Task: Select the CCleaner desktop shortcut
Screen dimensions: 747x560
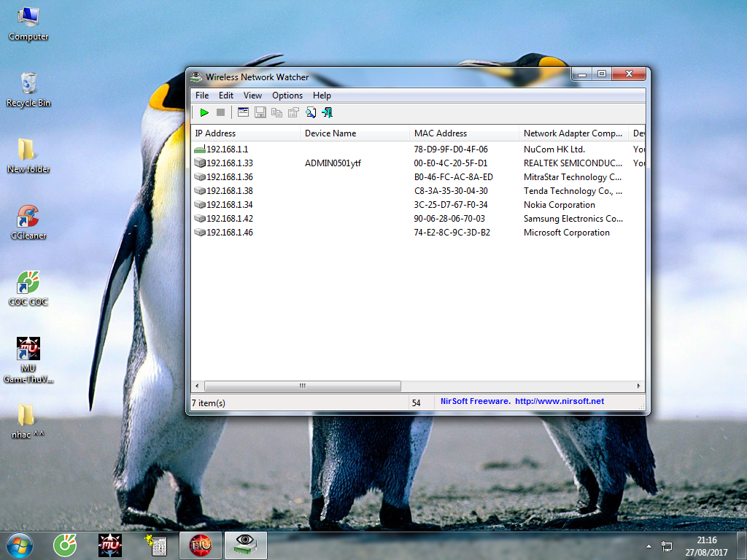Action: coord(28,222)
